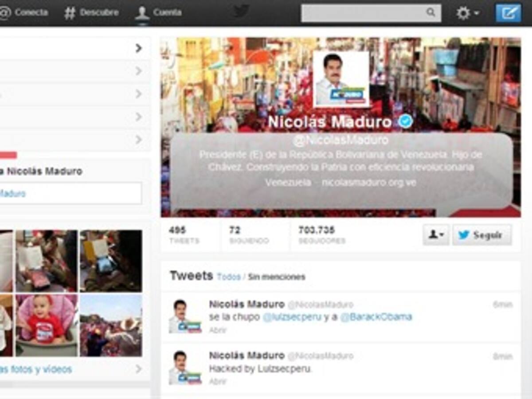Focus the tweet-to Nicolás Maduro text box

[x=70, y=193]
